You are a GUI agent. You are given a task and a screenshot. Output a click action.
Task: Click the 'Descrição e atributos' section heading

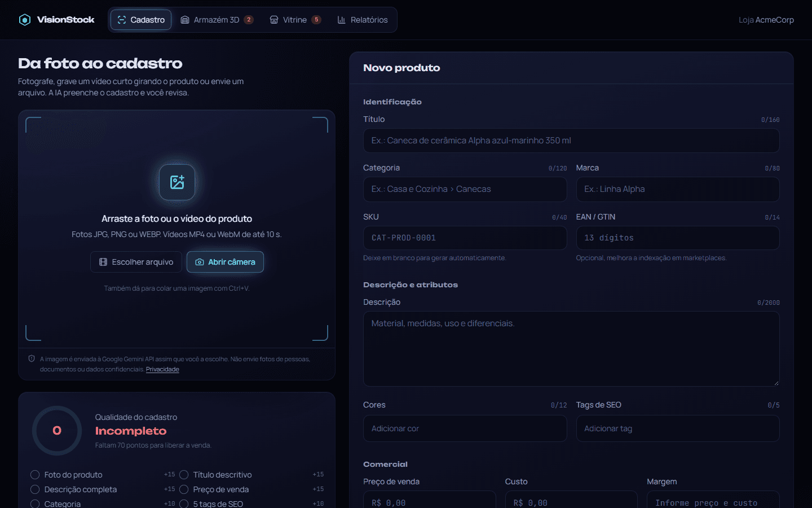tap(411, 285)
